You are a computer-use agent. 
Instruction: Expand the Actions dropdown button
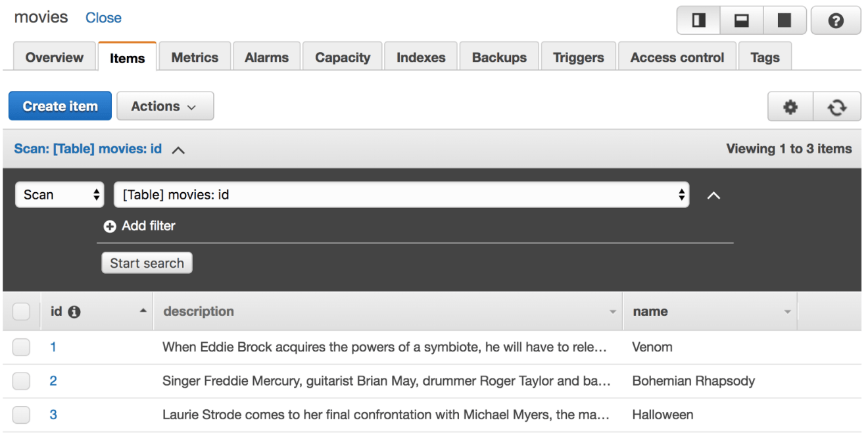tap(165, 106)
